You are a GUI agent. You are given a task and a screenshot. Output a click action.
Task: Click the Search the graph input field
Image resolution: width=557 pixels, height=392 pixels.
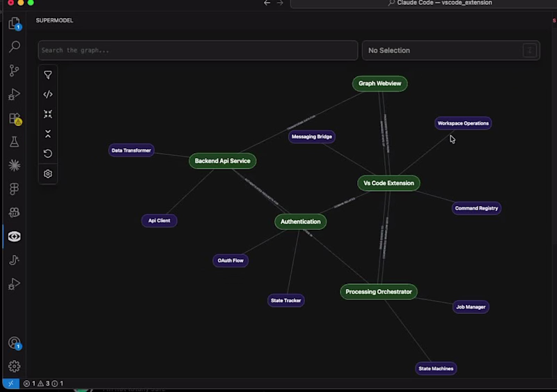[198, 50]
